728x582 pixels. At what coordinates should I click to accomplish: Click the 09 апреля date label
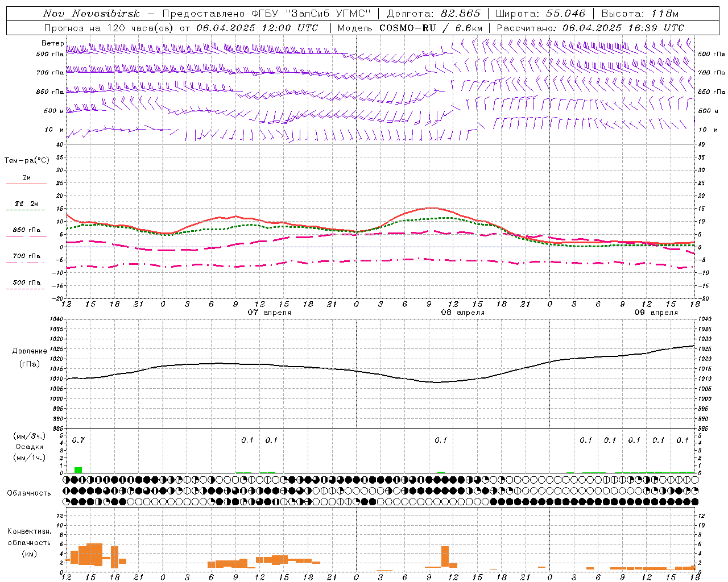point(656,313)
